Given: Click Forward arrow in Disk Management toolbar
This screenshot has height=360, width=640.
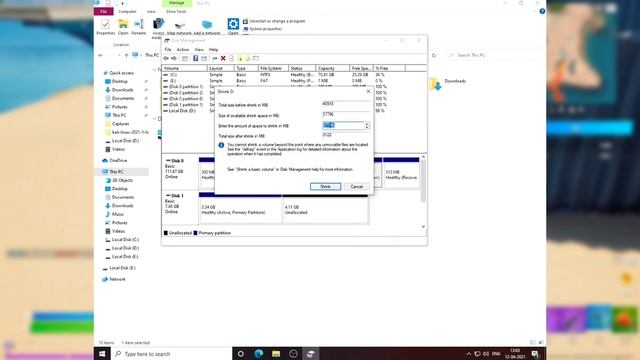Looking at the screenshot, I should (174, 58).
